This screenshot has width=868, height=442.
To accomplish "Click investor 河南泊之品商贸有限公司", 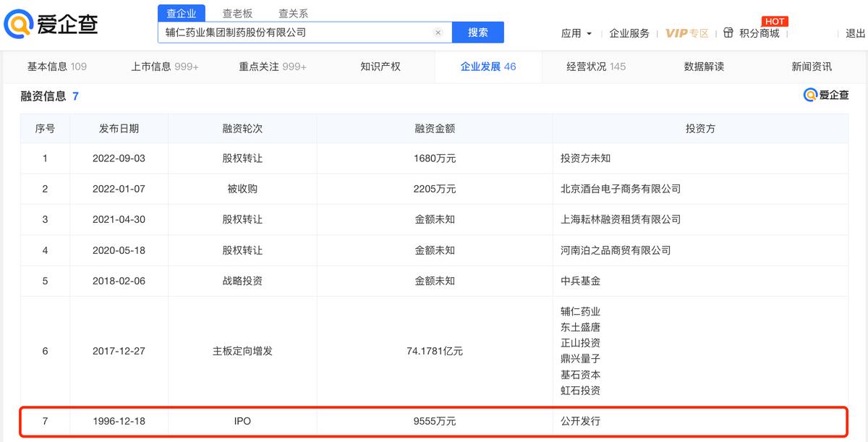I will (x=616, y=250).
